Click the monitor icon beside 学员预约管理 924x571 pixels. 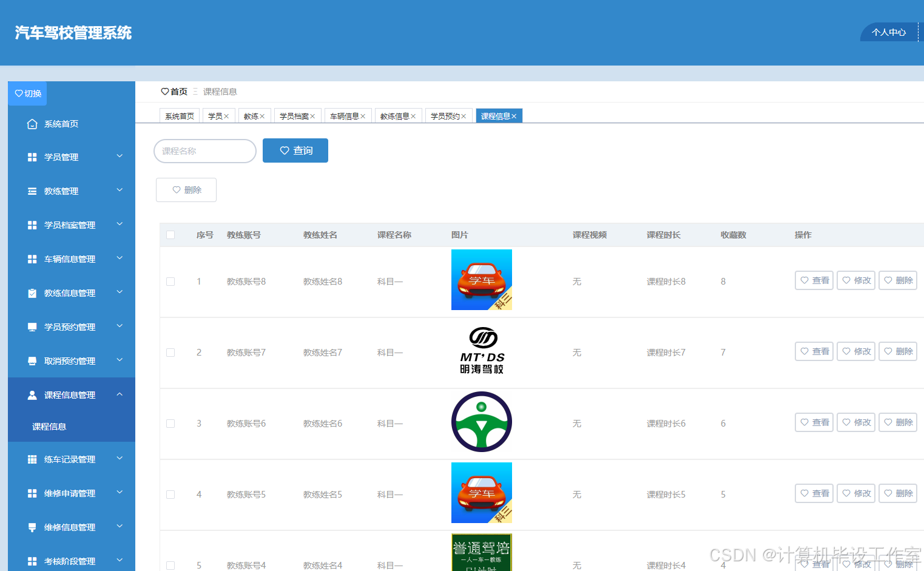[x=32, y=327]
